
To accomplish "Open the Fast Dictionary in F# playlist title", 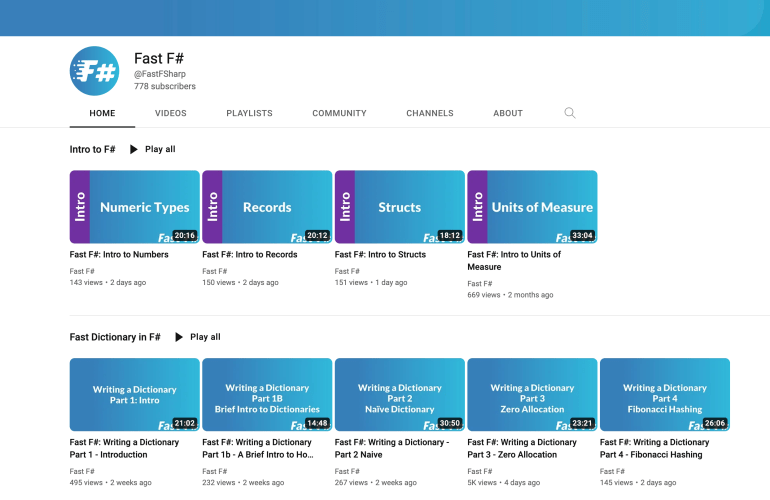I will point(115,337).
